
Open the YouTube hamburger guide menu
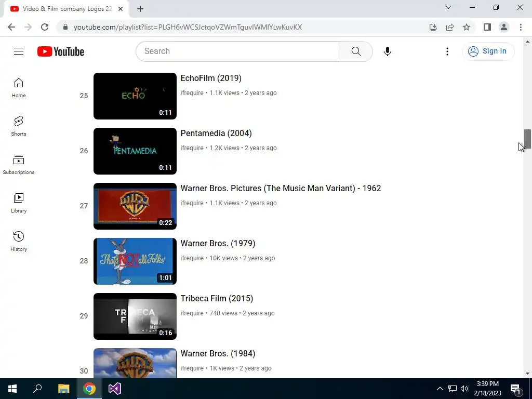19,51
